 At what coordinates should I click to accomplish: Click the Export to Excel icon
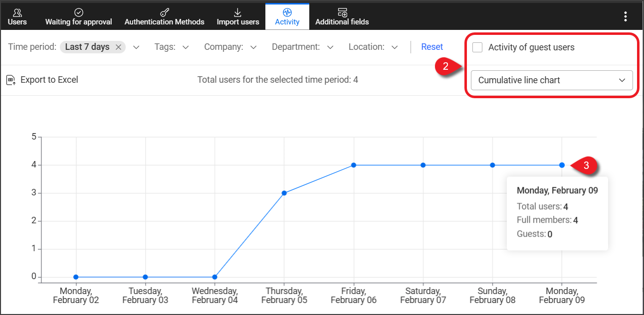point(11,80)
